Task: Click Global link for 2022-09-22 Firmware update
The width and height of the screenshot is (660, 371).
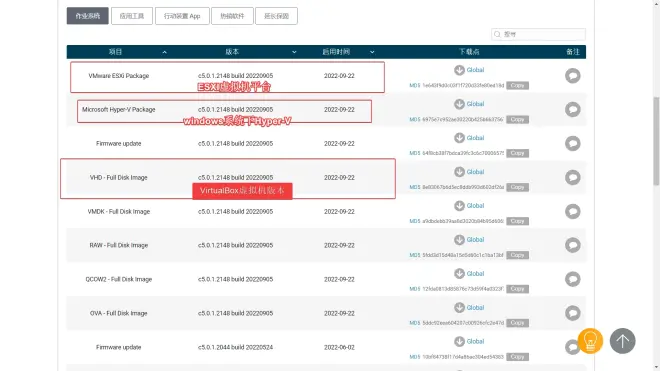Action: click(475, 138)
